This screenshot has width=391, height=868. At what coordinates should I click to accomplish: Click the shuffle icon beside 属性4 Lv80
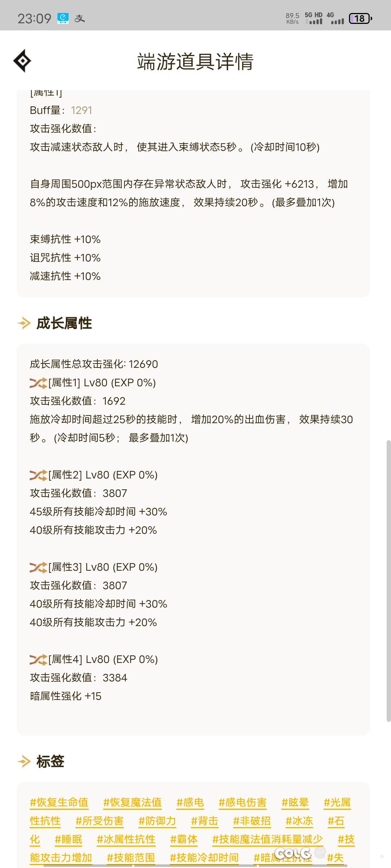pos(38,660)
